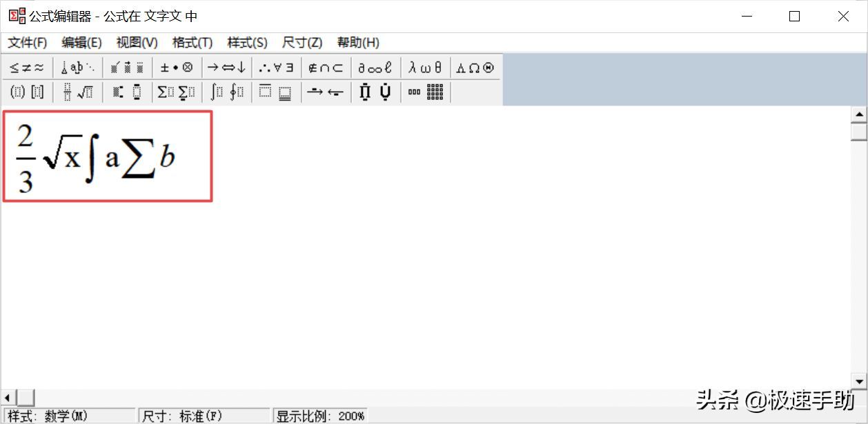Open the 视图(V) menu
Screen dimensions: 868x424
(137, 43)
